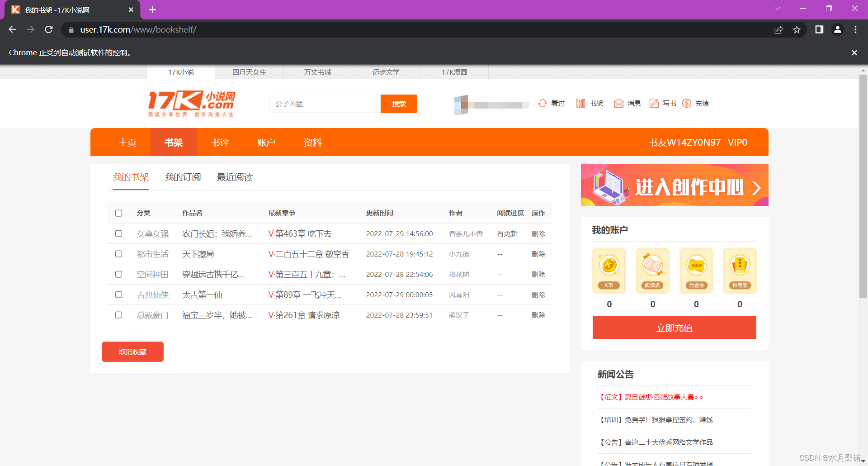Image resolution: width=868 pixels, height=466 pixels.
Task: Click the 推荐票 ticket icon
Action: pyautogui.click(x=740, y=271)
